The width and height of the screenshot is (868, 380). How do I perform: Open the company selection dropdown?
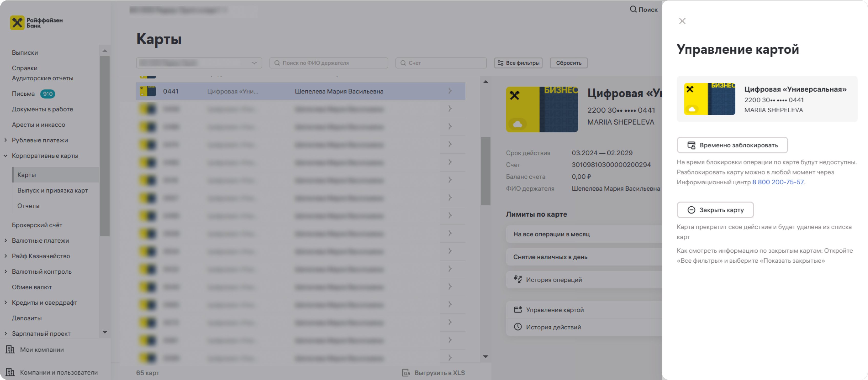coord(199,63)
